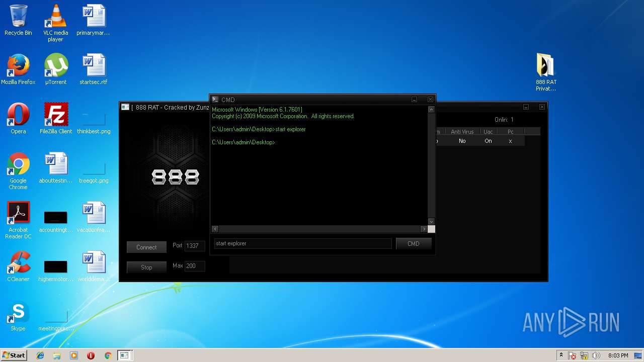Open Windows Explorer taskbar icon
Screen dimensions: 644x362
point(57,355)
